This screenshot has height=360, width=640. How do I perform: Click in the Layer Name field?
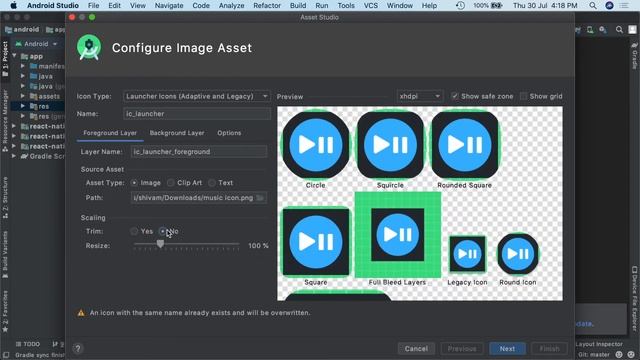coord(199,152)
